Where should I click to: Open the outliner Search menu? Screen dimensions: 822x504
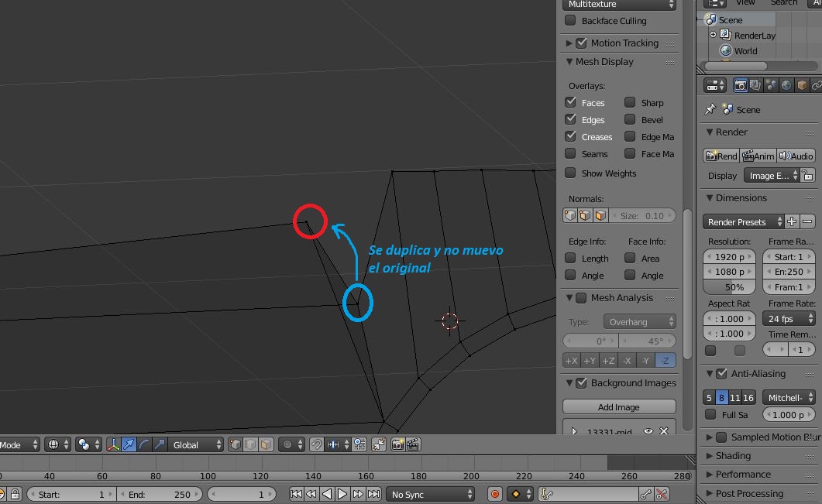click(784, 2)
